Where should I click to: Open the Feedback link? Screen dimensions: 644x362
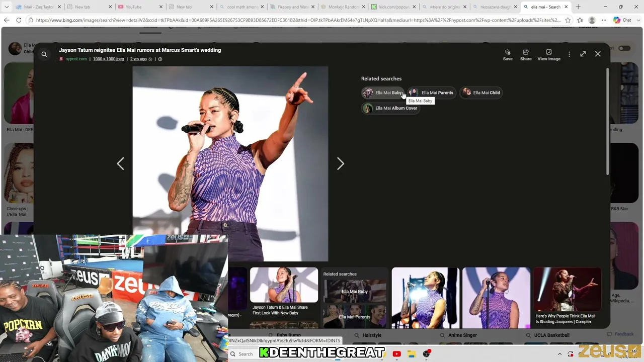click(620, 334)
